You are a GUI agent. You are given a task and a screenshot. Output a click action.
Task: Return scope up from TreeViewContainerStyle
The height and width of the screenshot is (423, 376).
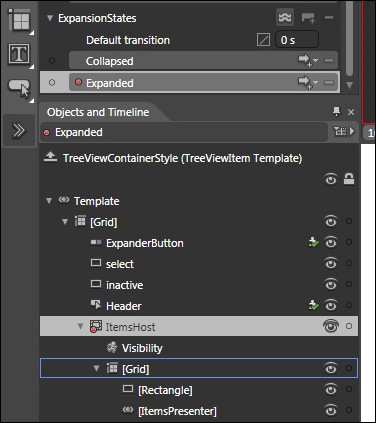pyautogui.click(x=50, y=156)
